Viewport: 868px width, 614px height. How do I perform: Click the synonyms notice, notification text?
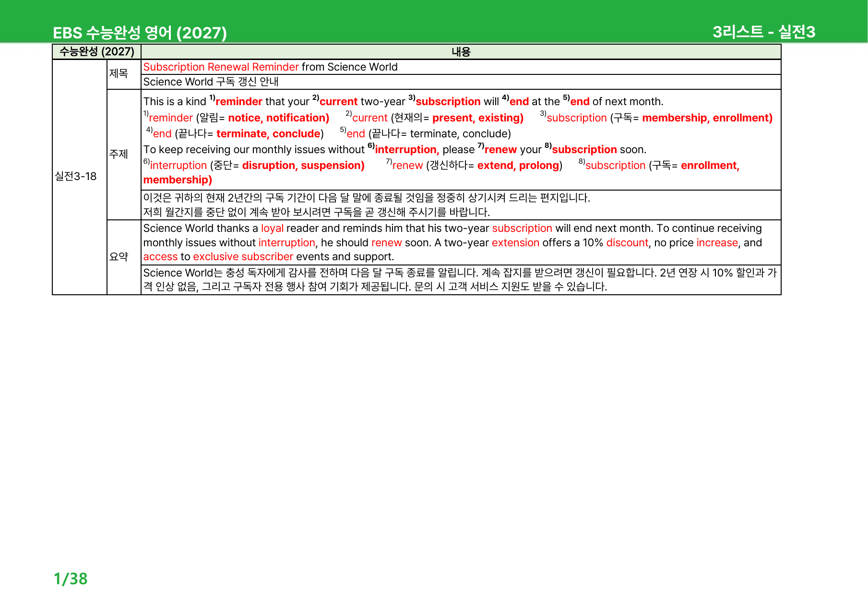(x=278, y=118)
